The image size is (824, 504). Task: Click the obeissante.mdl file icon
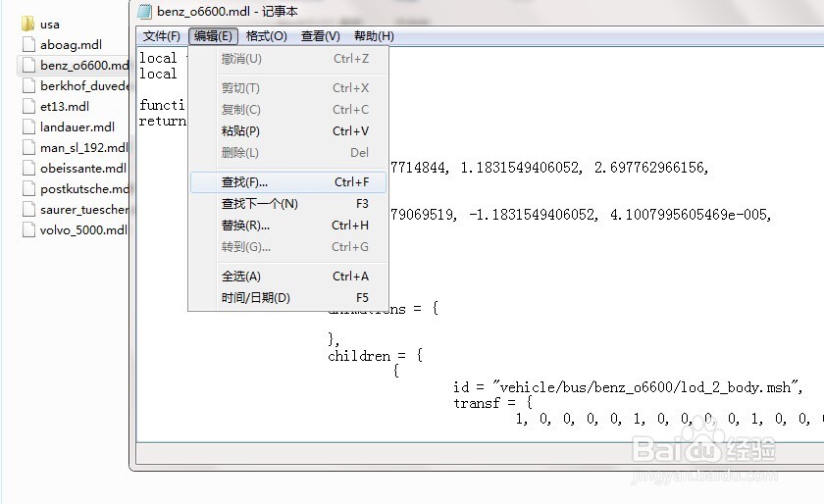(28, 169)
